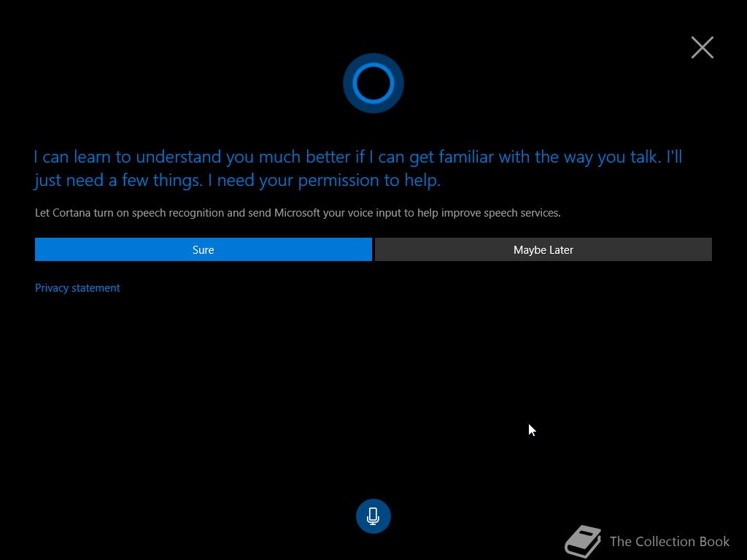Screen dimensions: 747x560
Task: Open the Privacy statement link
Action: (x=77, y=287)
